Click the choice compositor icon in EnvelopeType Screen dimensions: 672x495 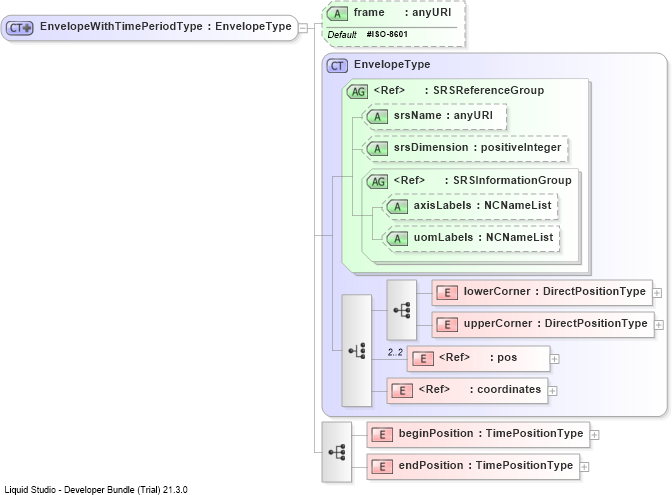point(357,351)
